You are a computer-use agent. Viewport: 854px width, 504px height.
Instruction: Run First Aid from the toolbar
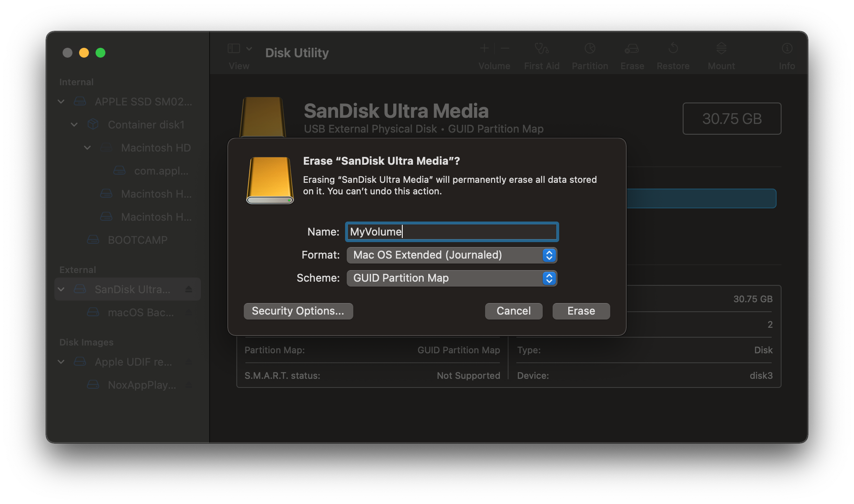click(541, 49)
